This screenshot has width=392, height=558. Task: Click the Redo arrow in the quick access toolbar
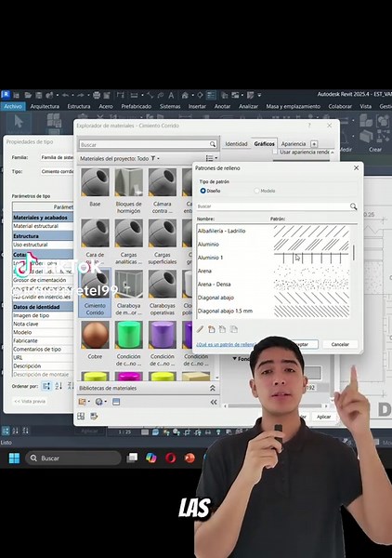tap(80, 96)
